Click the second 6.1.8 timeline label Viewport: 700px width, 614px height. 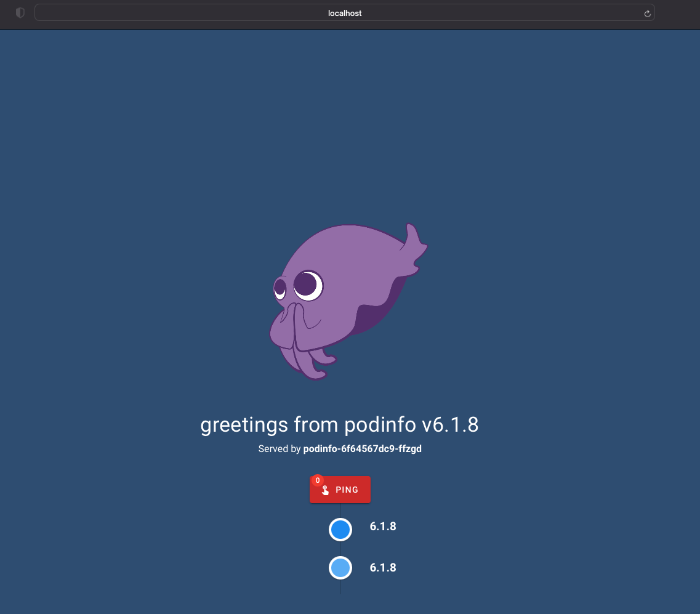[x=382, y=568]
